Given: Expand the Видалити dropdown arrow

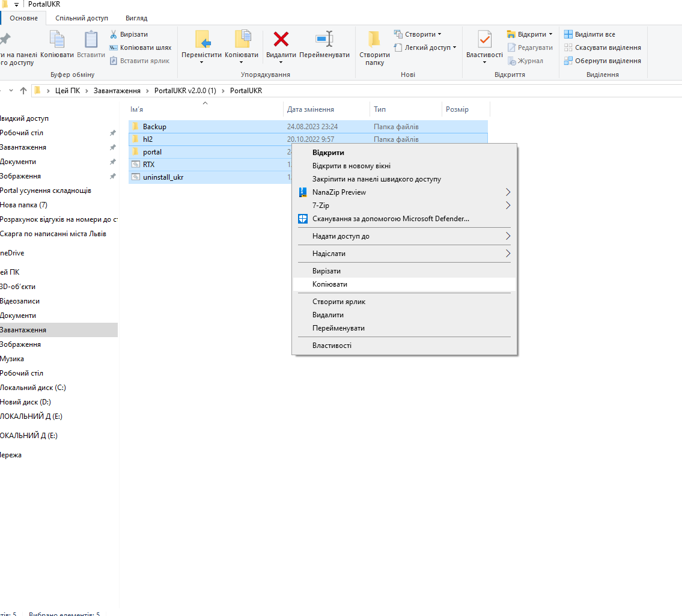Looking at the screenshot, I should [x=281, y=63].
